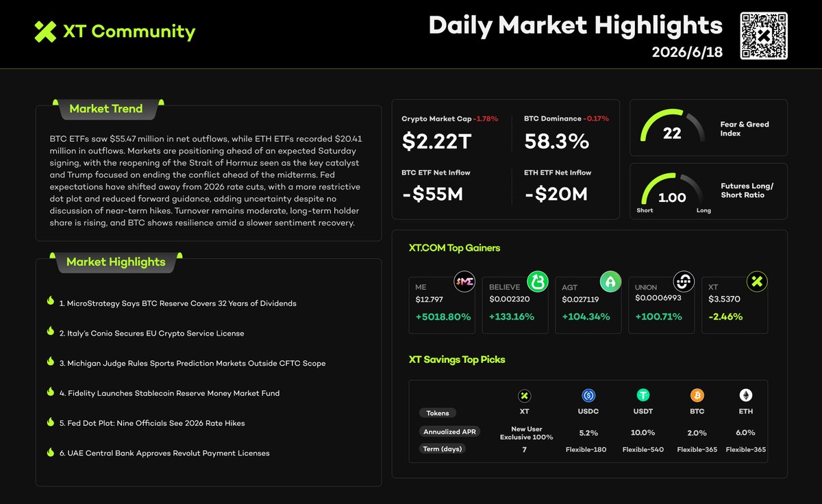
Task: Click the Flexible-180 term for USDC
Action: [586, 450]
